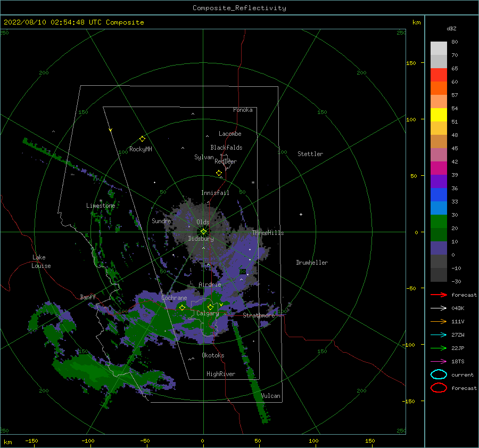The image size is (479, 448).
Task: Pick the orange swatch between 60 and 57
Action: click(439, 88)
